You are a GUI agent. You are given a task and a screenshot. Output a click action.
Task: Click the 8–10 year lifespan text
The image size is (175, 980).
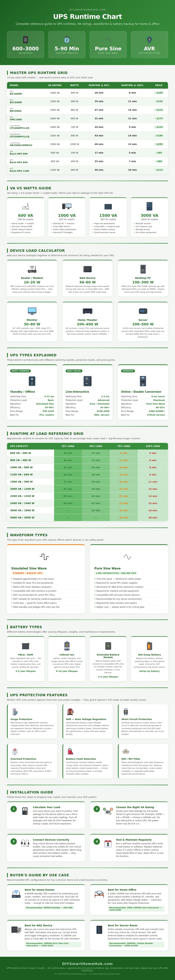(67, 671)
